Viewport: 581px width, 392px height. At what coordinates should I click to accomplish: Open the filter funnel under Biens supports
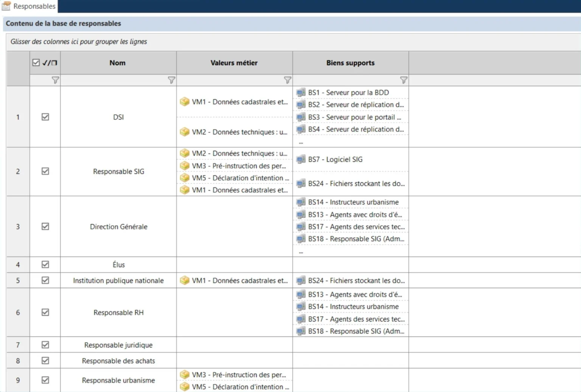coord(404,80)
